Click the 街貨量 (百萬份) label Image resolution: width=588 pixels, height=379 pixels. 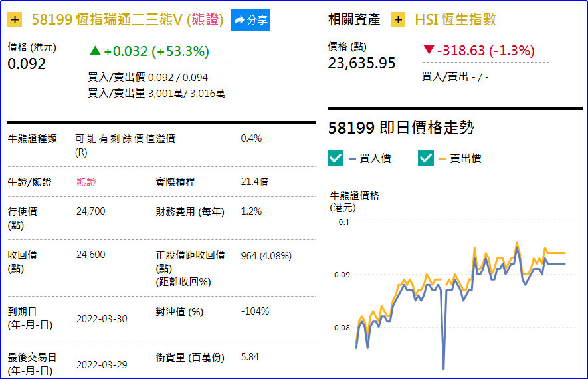pyautogui.click(x=190, y=358)
